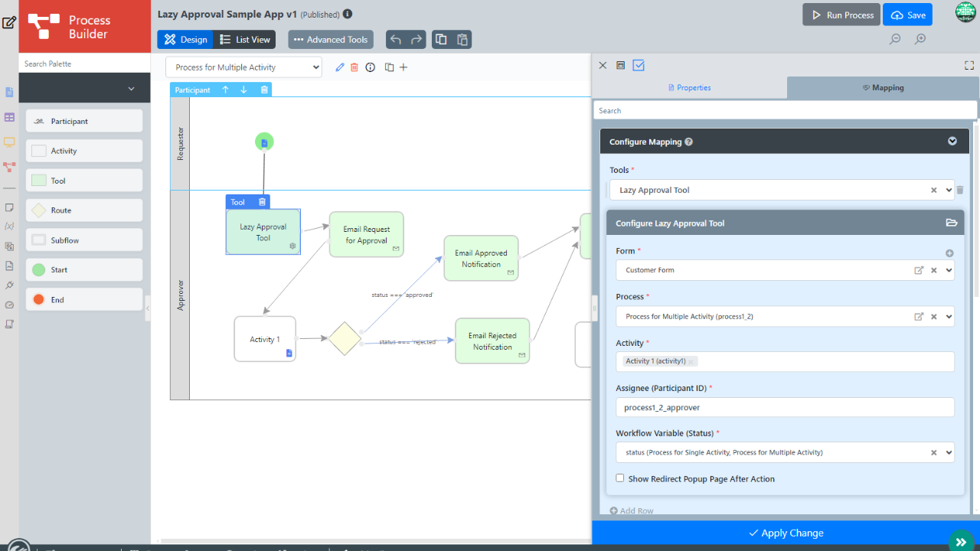Image resolution: width=980 pixels, height=551 pixels.
Task: Click the zoom in magnifier icon
Action: (x=920, y=39)
